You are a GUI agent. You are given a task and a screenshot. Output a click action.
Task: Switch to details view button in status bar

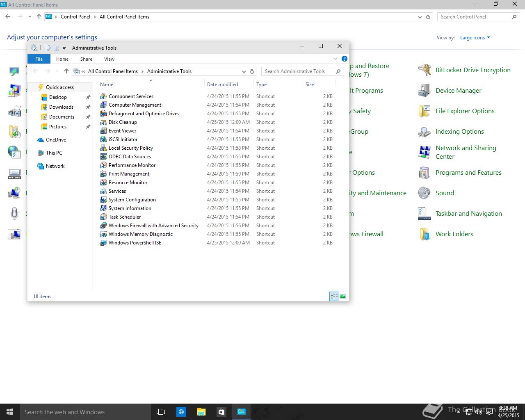coord(334,296)
